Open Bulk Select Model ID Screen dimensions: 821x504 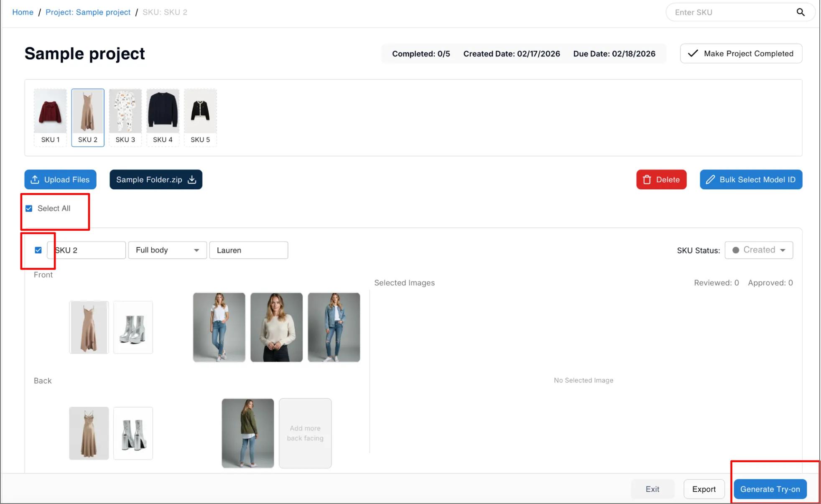coord(751,179)
